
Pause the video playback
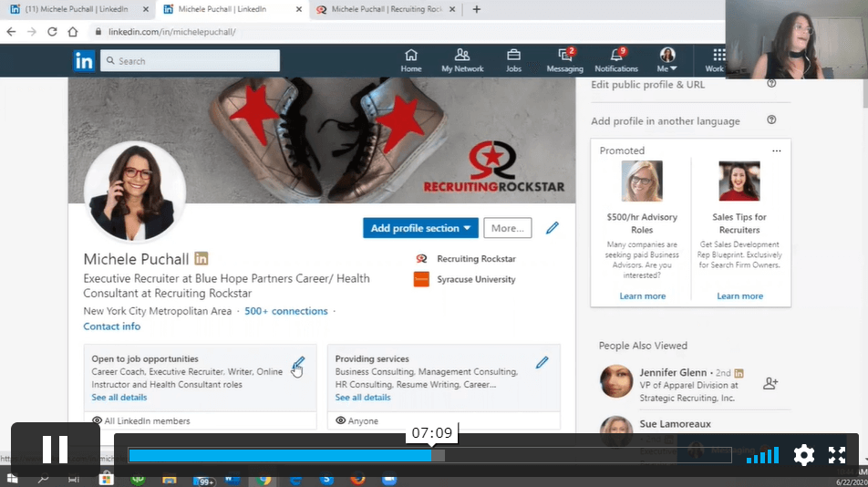click(x=56, y=450)
